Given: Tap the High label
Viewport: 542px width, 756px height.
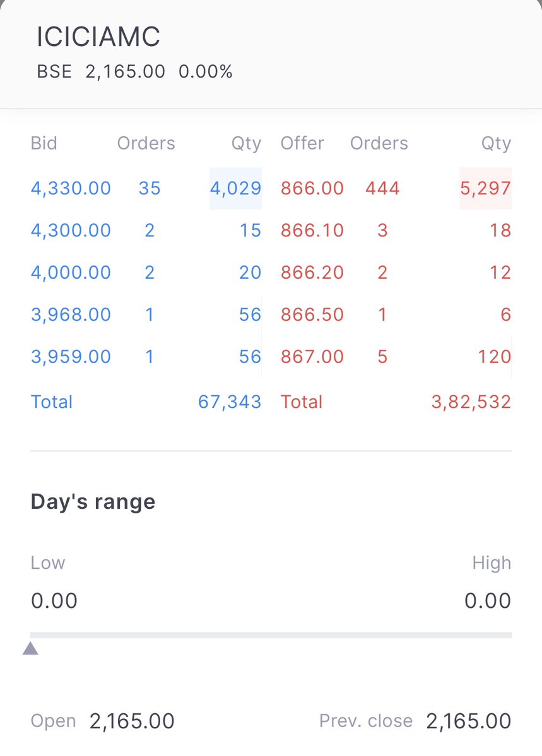Looking at the screenshot, I should [492, 563].
